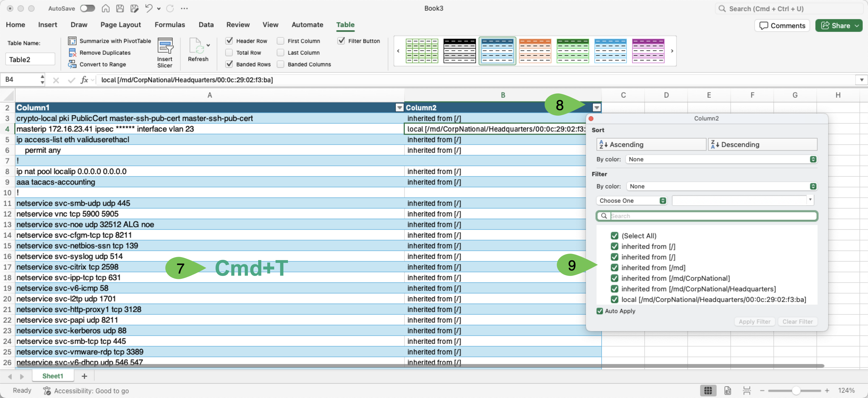Uncheck the 'inherited from [/md/CorpNational]' filter item
The width and height of the screenshot is (868, 398).
point(615,278)
